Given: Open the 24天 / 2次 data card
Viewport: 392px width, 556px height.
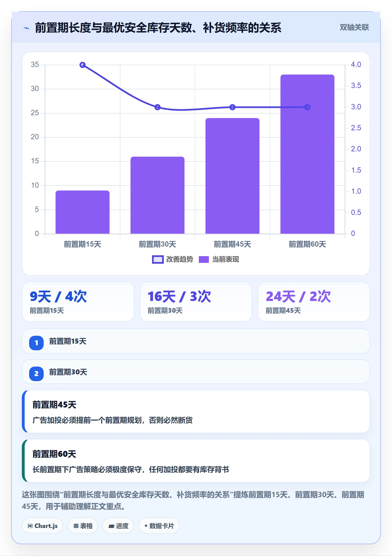Looking at the screenshot, I should click(x=314, y=302).
